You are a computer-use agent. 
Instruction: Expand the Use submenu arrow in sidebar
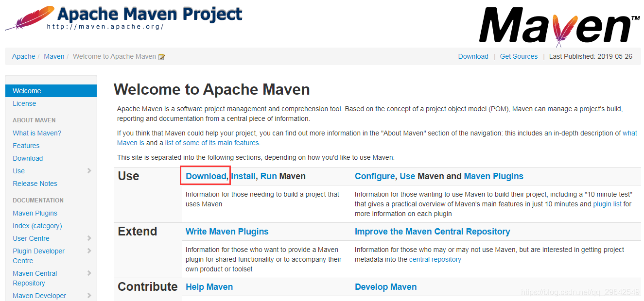point(89,170)
